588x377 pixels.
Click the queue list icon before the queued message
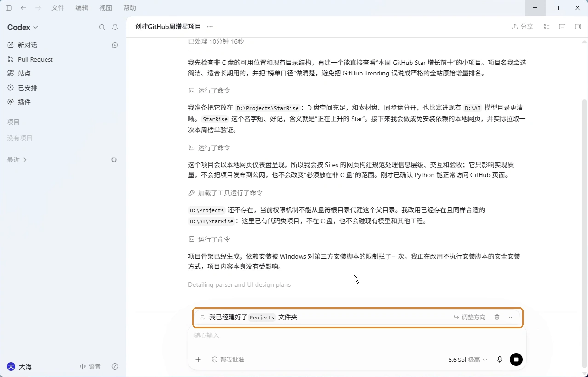pos(202,317)
